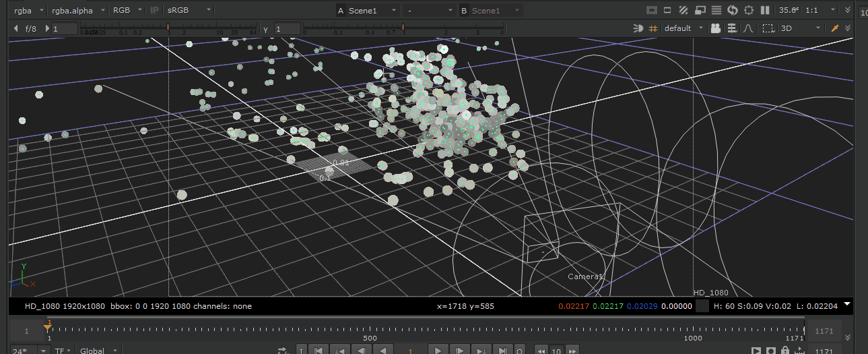Click the sampled color swatch in info bar
Image resolution: width=868 pixels, height=354 pixels.
coord(702,306)
